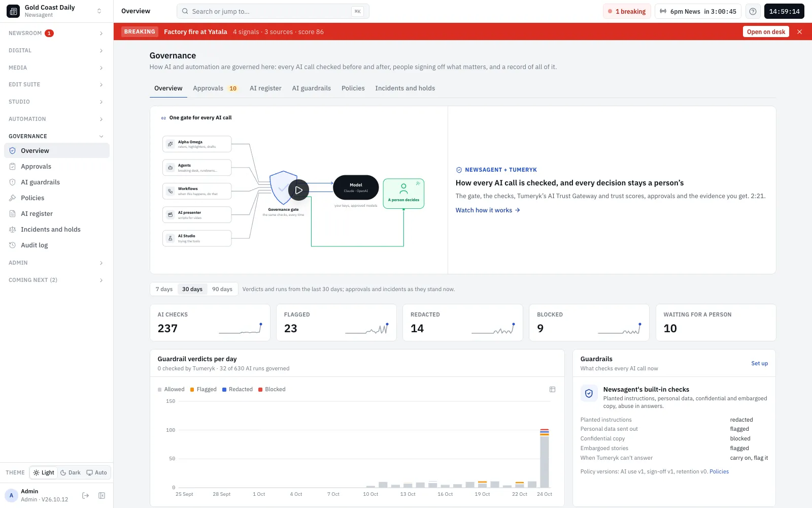The height and width of the screenshot is (508, 812).
Task: Switch chart to table view icon
Action: pos(552,389)
